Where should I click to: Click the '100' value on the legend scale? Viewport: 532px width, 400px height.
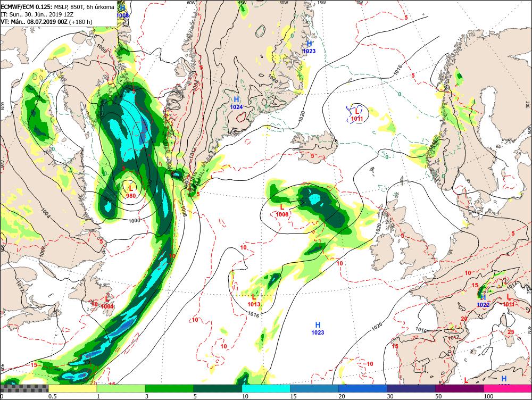pyautogui.click(x=488, y=396)
